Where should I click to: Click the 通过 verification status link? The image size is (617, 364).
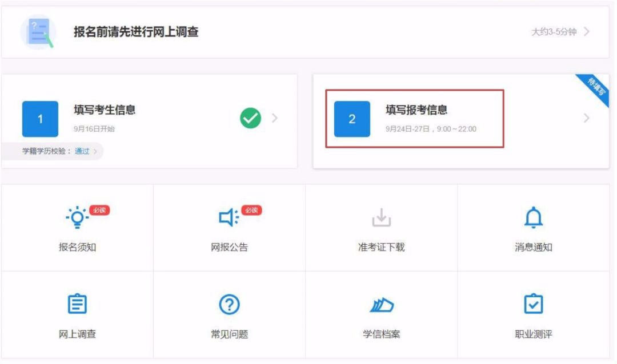tap(82, 151)
